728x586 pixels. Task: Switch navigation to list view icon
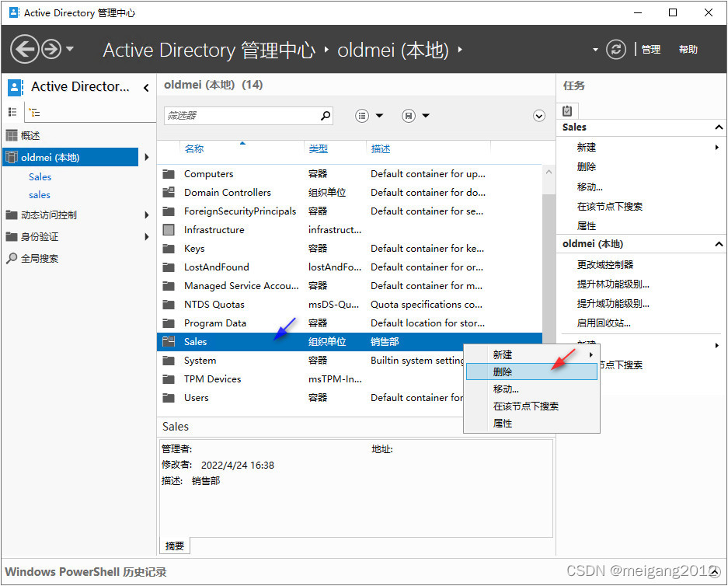point(12,112)
